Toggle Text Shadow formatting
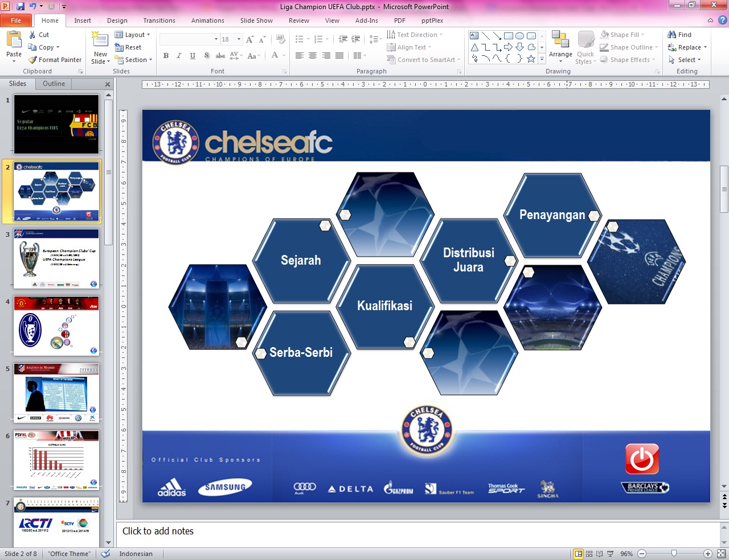 [x=206, y=56]
